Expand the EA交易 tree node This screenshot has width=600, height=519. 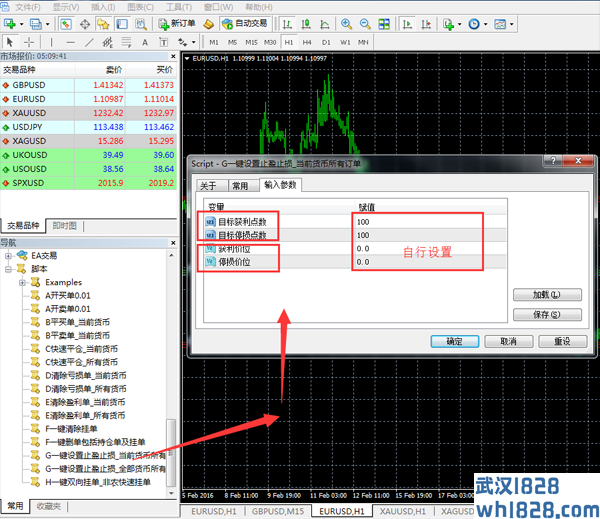coord(9,256)
